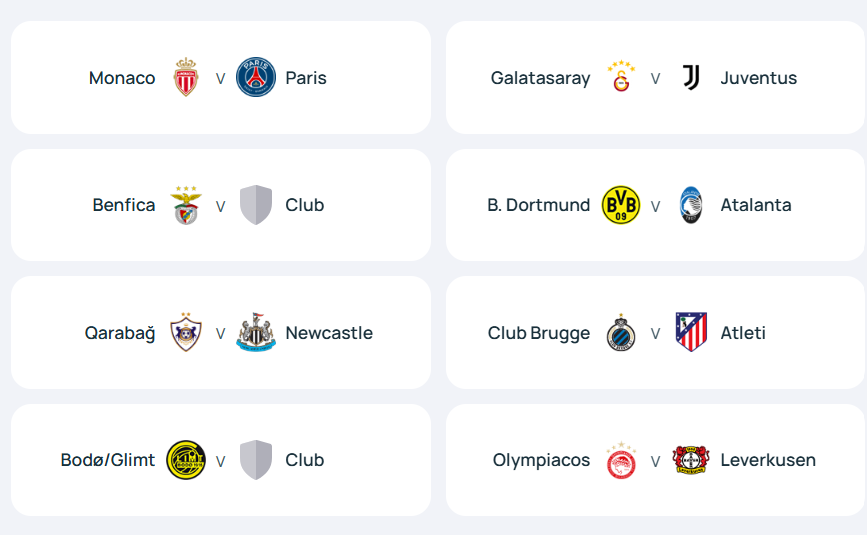The width and height of the screenshot is (867, 535).
Task: Click the B. Dortmund team name
Action: pos(539,205)
